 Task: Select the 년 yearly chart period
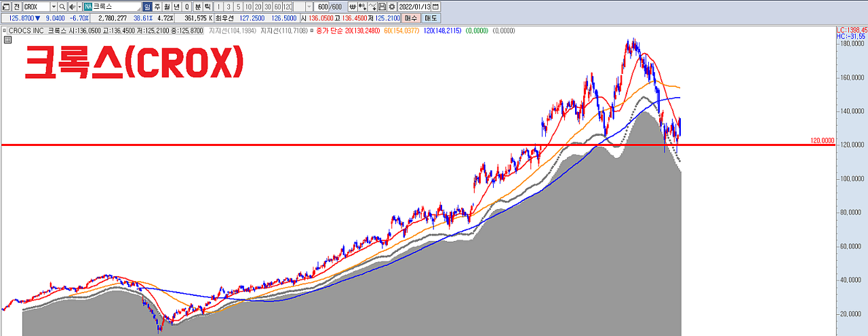click(176, 6)
